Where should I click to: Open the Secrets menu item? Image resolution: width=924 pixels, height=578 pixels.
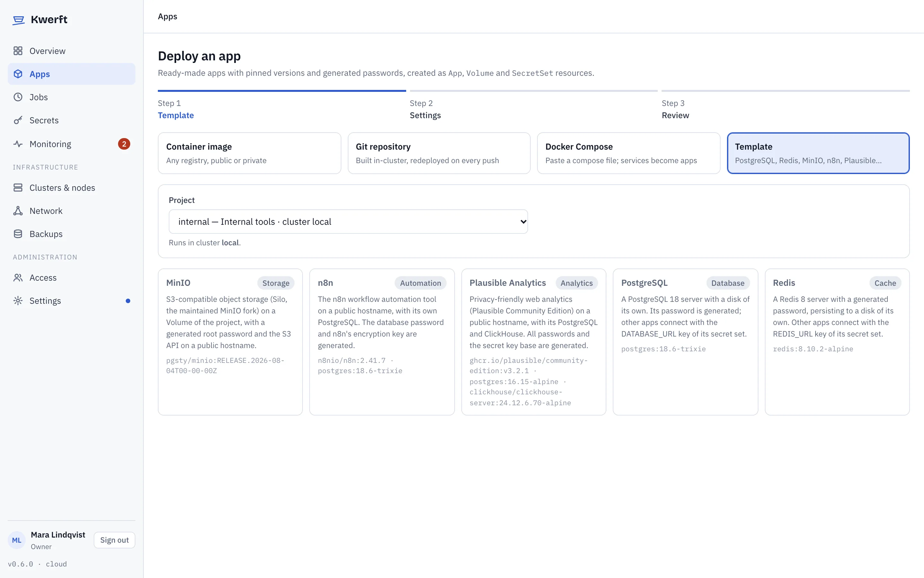click(72, 120)
